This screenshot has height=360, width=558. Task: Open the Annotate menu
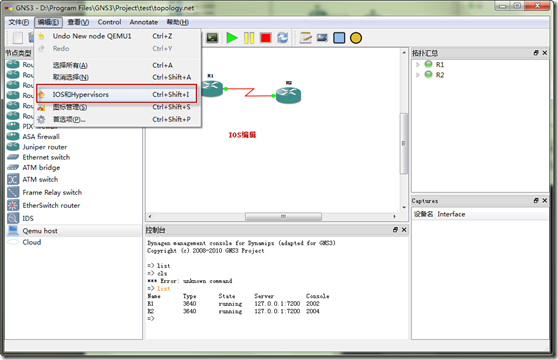pos(143,22)
